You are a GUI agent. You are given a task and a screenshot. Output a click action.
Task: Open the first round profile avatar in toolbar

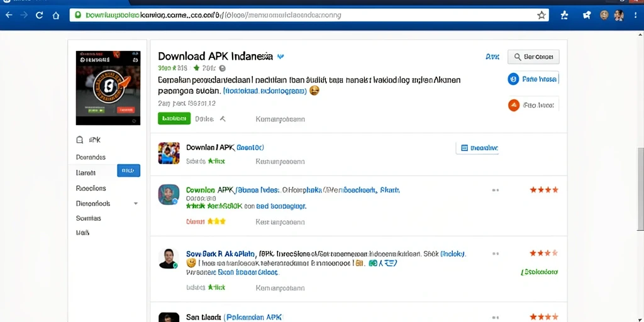click(x=604, y=15)
